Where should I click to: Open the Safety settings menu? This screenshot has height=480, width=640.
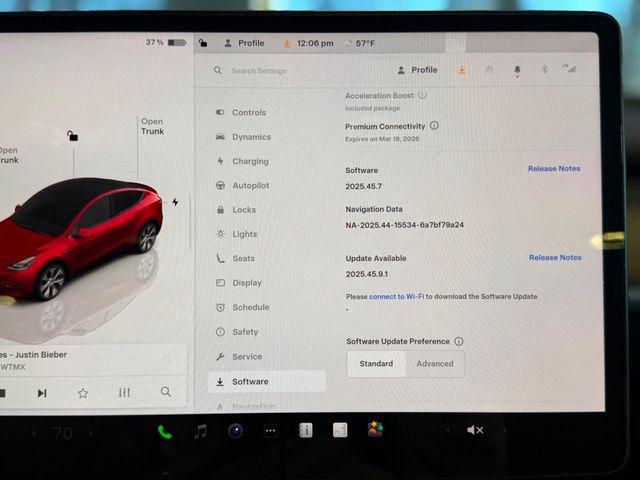pyautogui.click(x=245, y=332)
